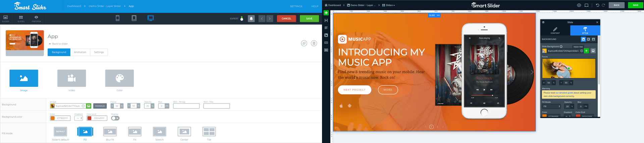This screenshot has height=143, width=644.
Task: Click the Back button in new editor
Action: click(616, 5)
